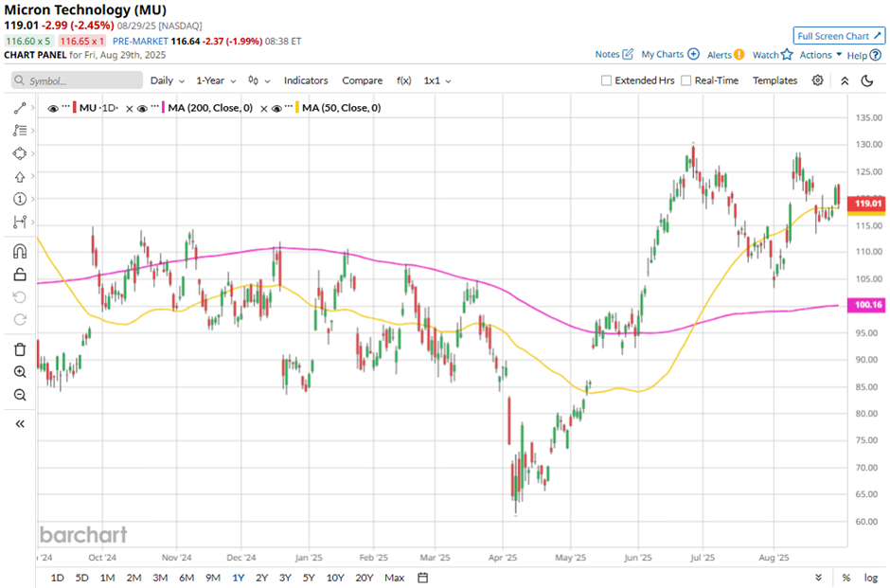890x588 pixels.
Task: Zoom out of the chart
Action: [x=20, y=395]
